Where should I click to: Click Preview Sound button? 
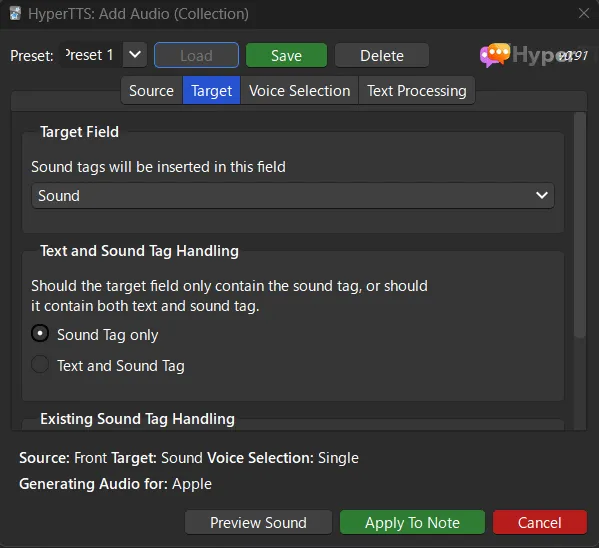258,522
